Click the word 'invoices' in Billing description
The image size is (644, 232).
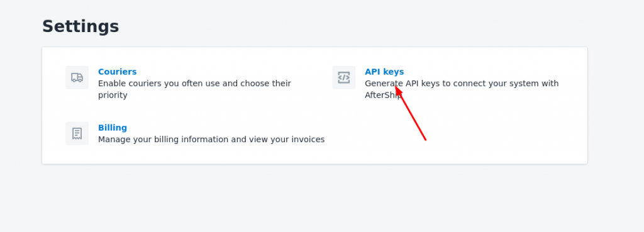point(309,140)
